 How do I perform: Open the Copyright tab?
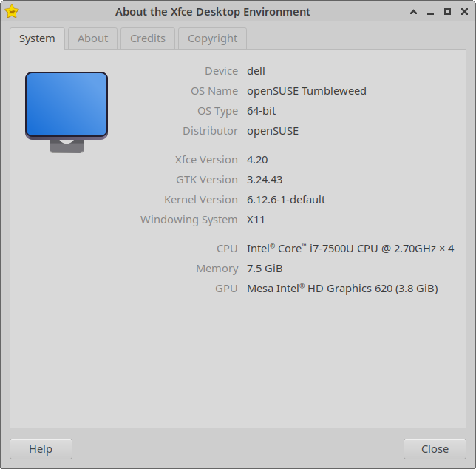pos(212,38)
